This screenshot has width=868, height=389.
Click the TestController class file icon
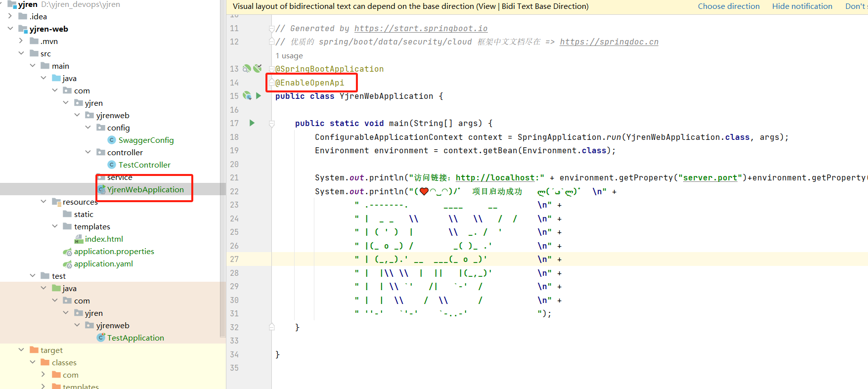point(112,165)
